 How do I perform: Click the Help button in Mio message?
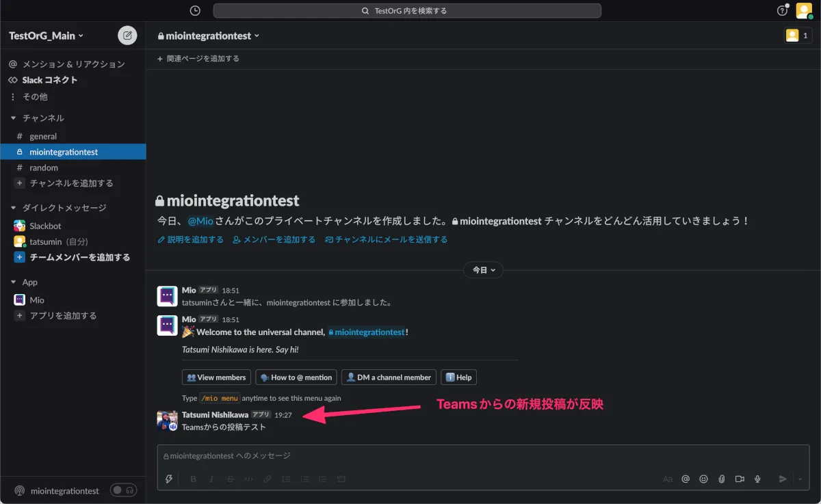458,377
